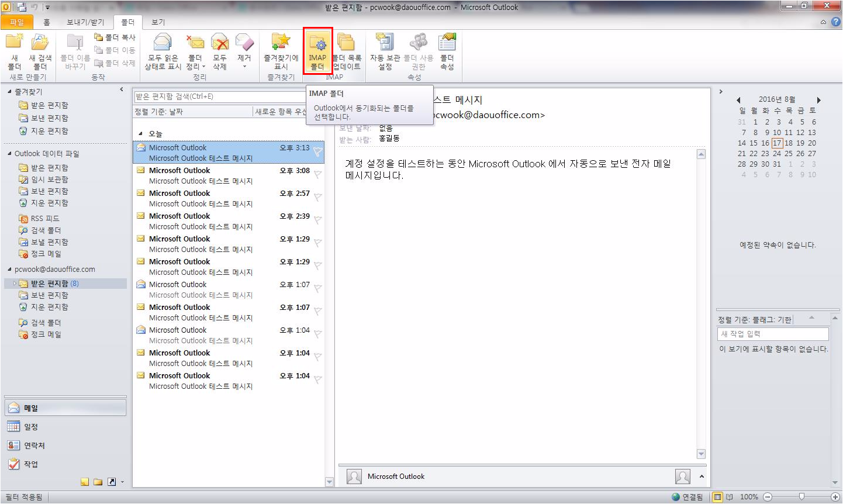Flag the 오후 3:08 message
This screenshot has width=843, height=504.
(x=318, y=174)
